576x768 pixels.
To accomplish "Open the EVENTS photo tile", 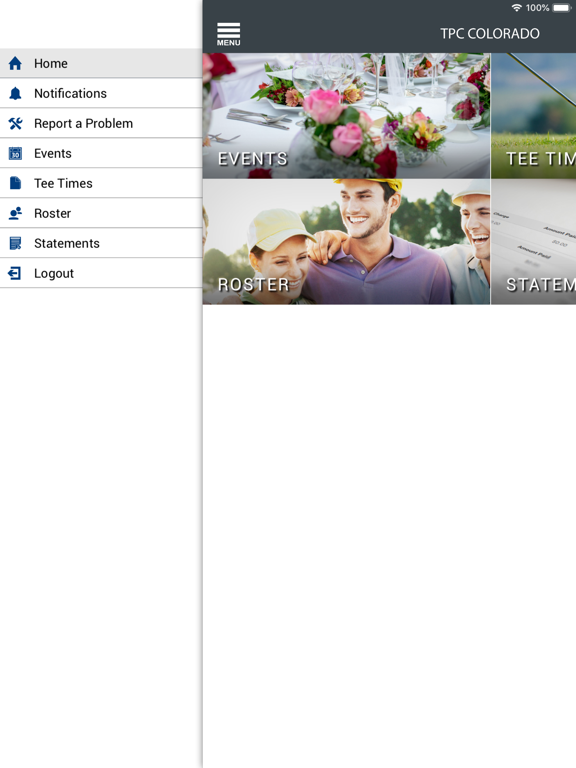I will coord(346,116).
